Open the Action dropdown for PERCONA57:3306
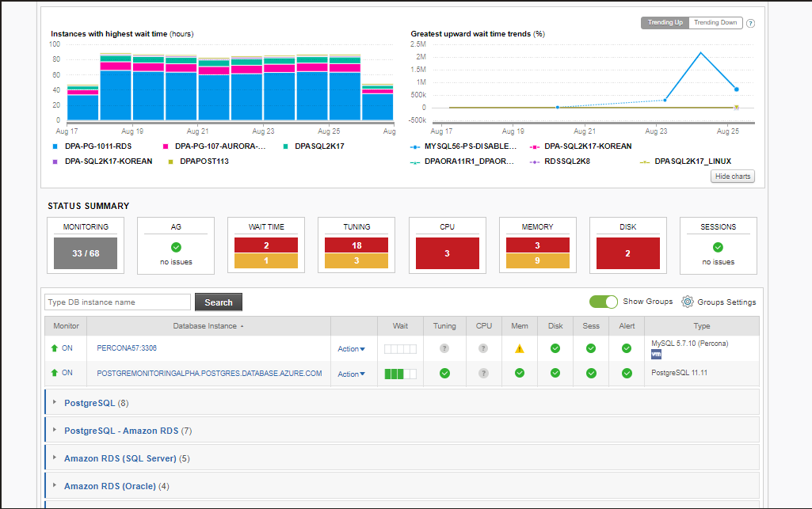Screen dimensions: 812x509 350,348
